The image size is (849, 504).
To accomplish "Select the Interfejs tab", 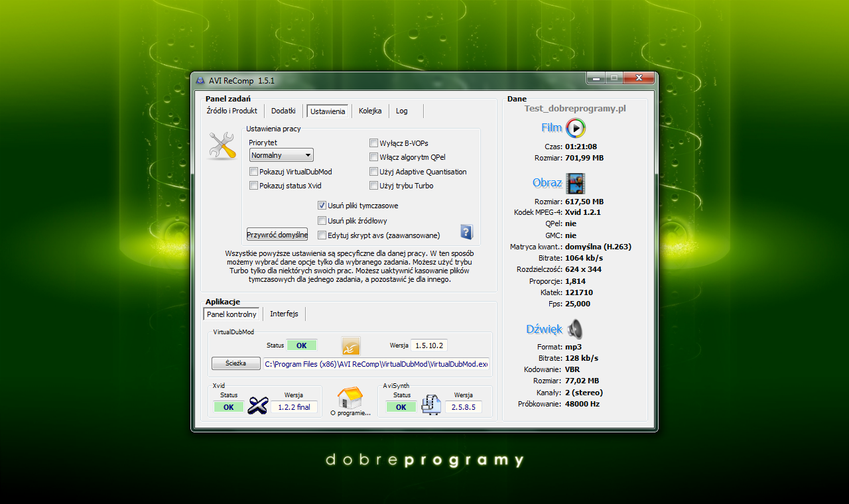I will click(x=284, y=314).
